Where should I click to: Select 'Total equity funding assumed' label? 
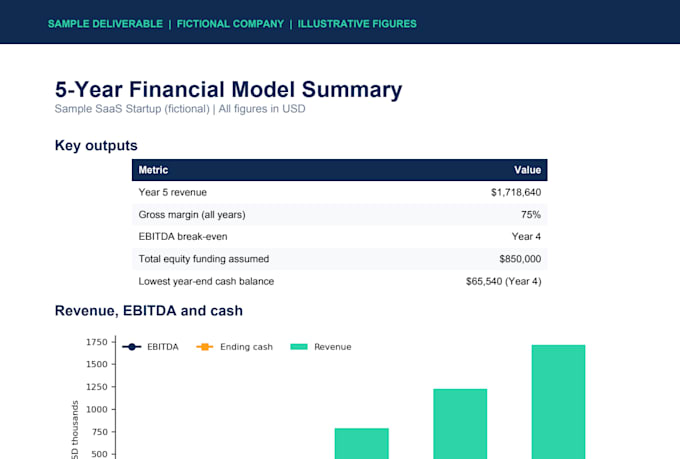click(x=204, y=259)
